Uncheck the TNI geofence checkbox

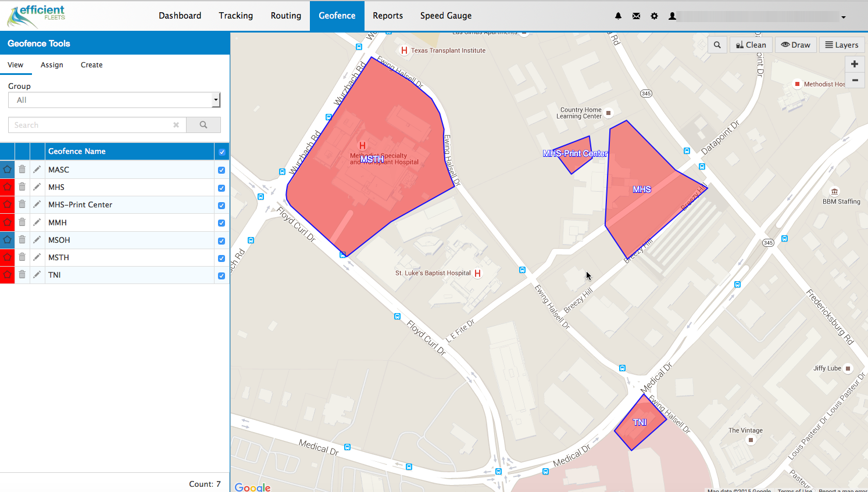222,276
